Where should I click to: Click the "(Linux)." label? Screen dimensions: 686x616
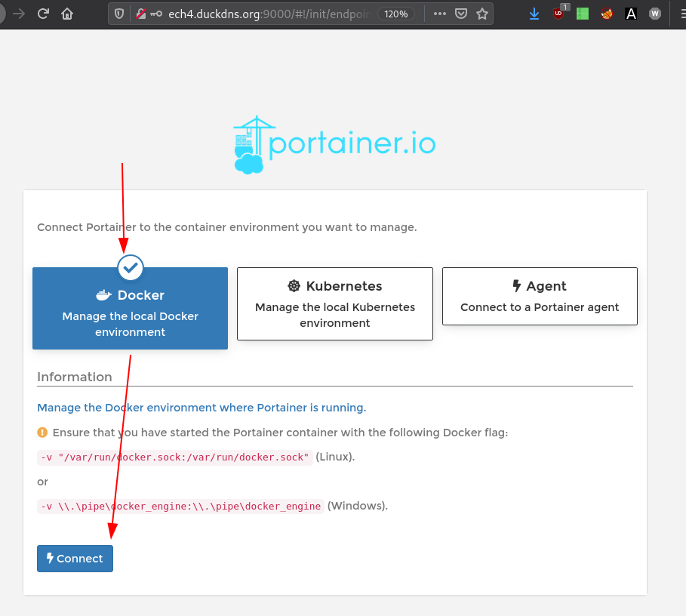[x=335, y=457]
